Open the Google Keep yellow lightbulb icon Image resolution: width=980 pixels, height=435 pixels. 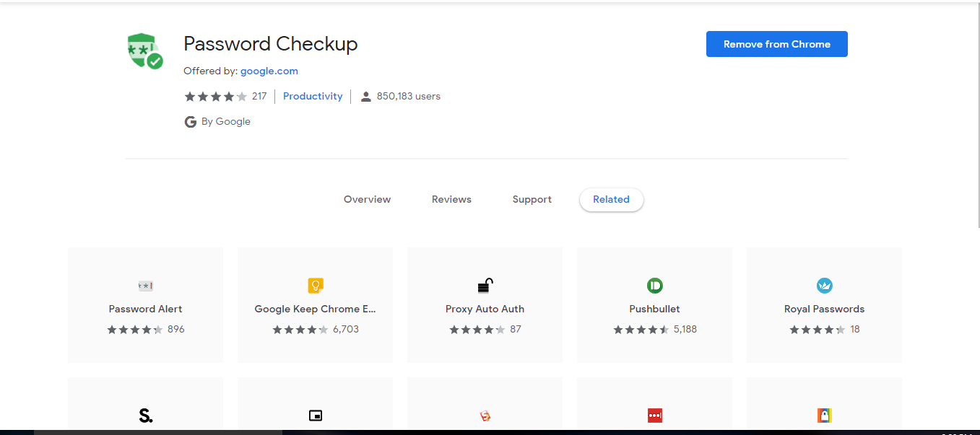(x=316, y=286)
